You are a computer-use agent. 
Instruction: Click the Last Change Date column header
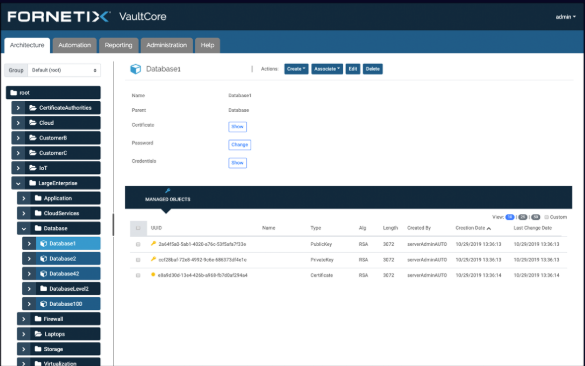[532, 228]
